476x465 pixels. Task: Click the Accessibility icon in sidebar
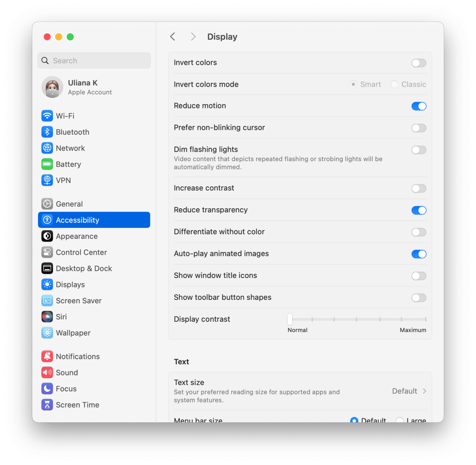pyautogui.click(x=47, y=220)
